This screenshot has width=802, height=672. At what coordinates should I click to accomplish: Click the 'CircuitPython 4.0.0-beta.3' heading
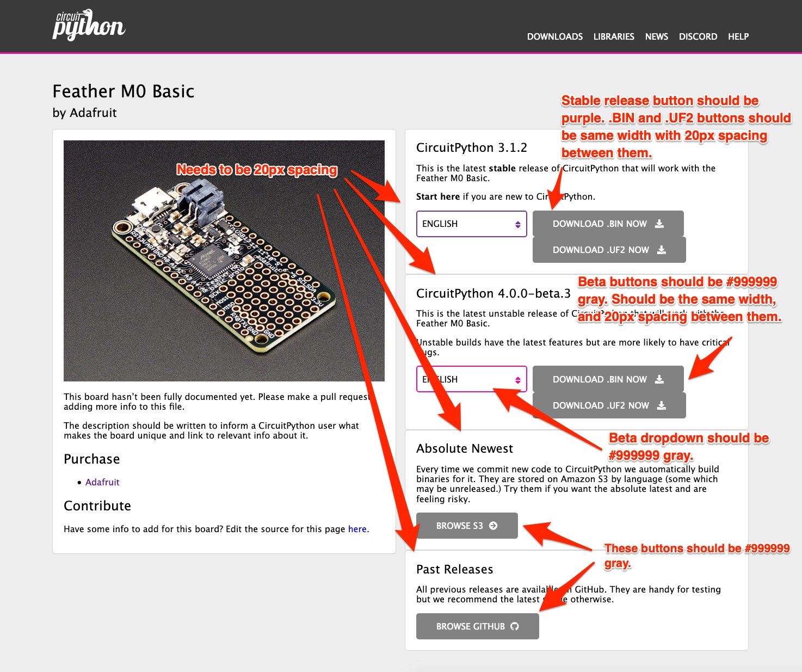pos(493,293)
